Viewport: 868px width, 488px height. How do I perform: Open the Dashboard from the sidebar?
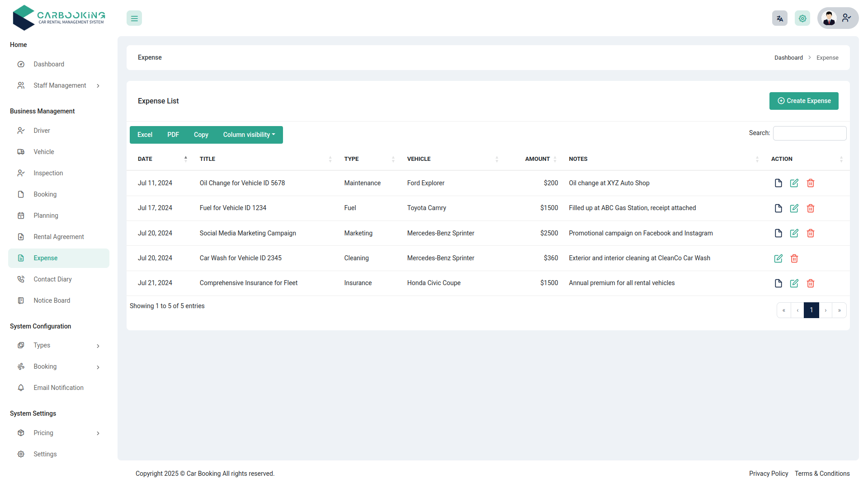pyautogui.click(x=49, y=64)
